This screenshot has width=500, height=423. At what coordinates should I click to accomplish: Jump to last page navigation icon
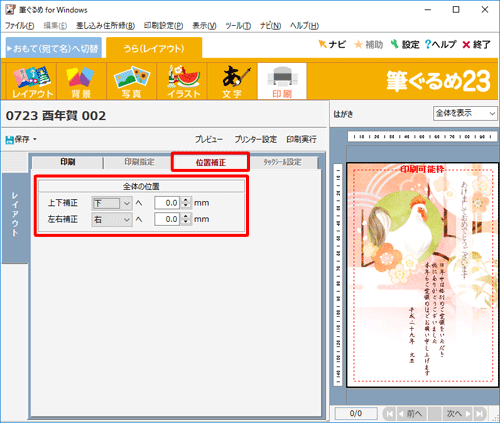pos(480,414)
